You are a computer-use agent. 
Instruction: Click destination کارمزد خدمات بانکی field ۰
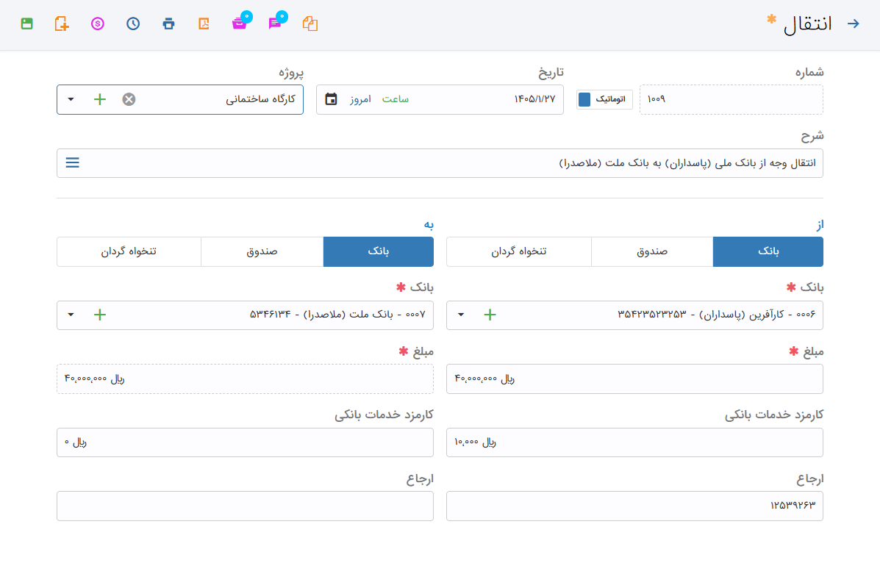tap(245, 442)
